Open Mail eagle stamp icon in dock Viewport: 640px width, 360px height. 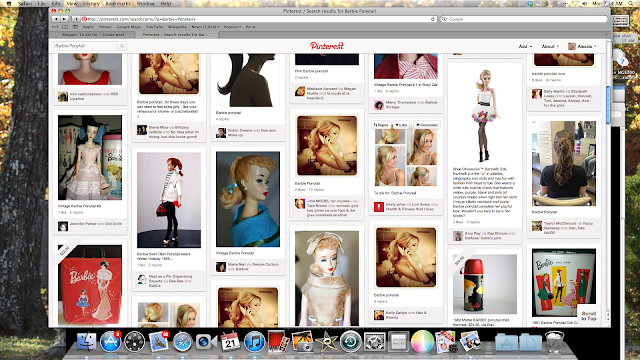[158, 341]
